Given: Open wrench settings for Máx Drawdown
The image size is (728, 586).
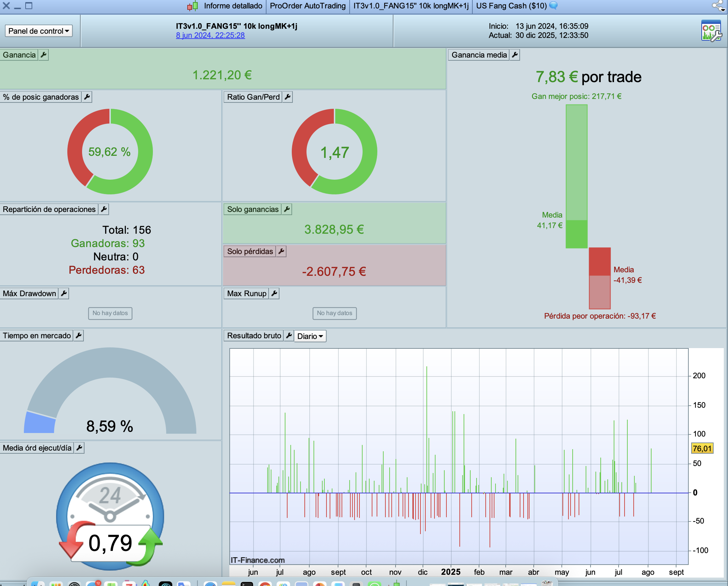Looking at the screenshot, I should click(64, 293).
